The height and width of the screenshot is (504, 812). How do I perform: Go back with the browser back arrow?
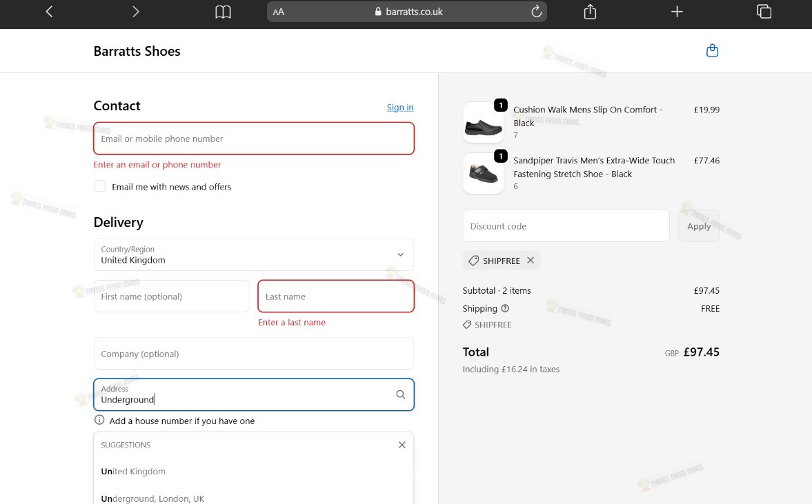[x=49, y=12]
